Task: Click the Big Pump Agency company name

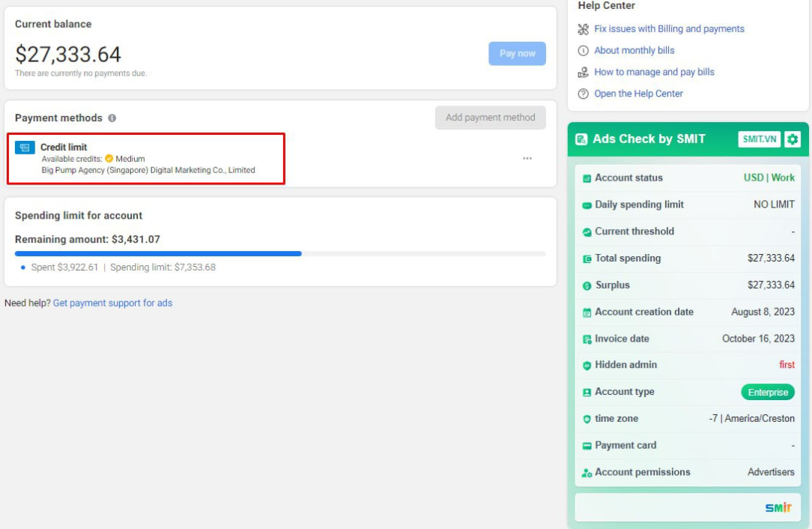Action: 148,170
